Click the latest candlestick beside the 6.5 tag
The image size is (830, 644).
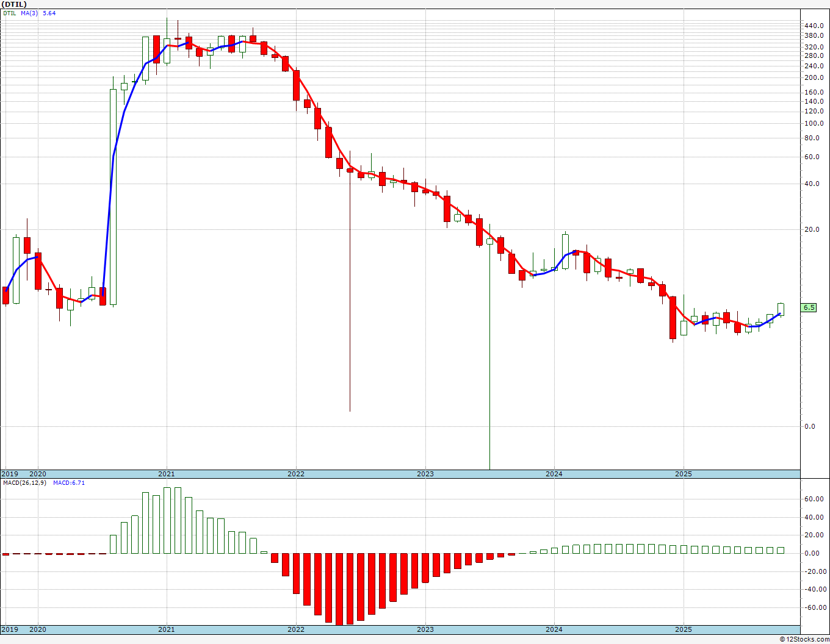point(781,309)
